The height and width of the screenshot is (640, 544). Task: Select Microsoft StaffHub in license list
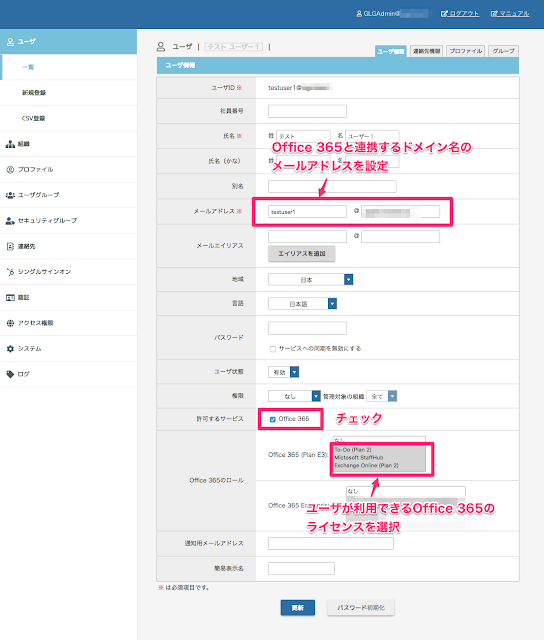point(359,458)
